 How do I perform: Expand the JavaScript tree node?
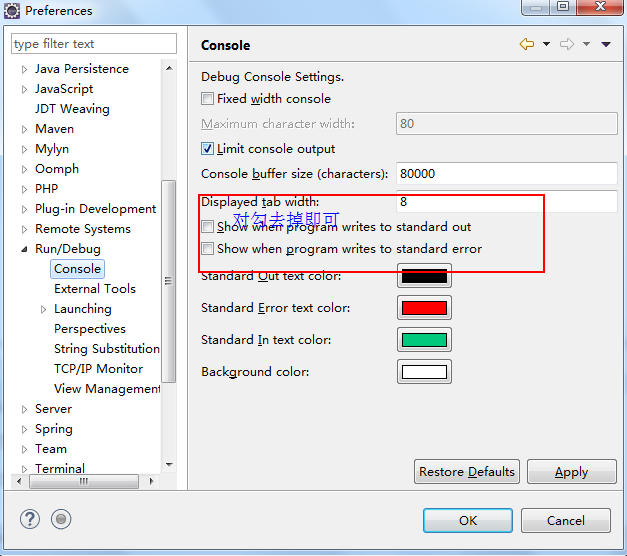pos(24,89)
